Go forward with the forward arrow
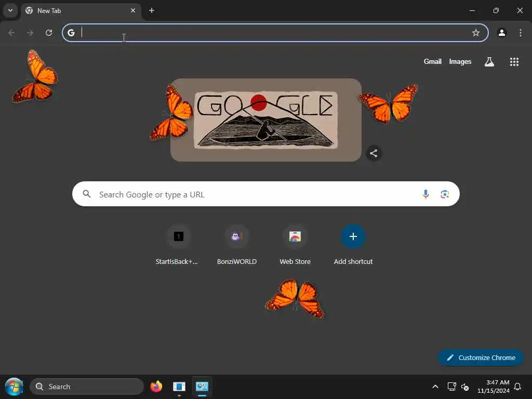 click(x=30, y=33)
